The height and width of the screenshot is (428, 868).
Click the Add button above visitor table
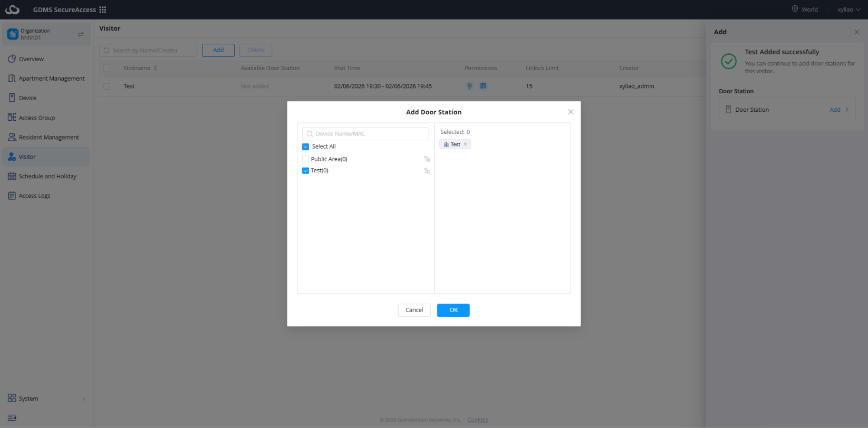(218, 50)
